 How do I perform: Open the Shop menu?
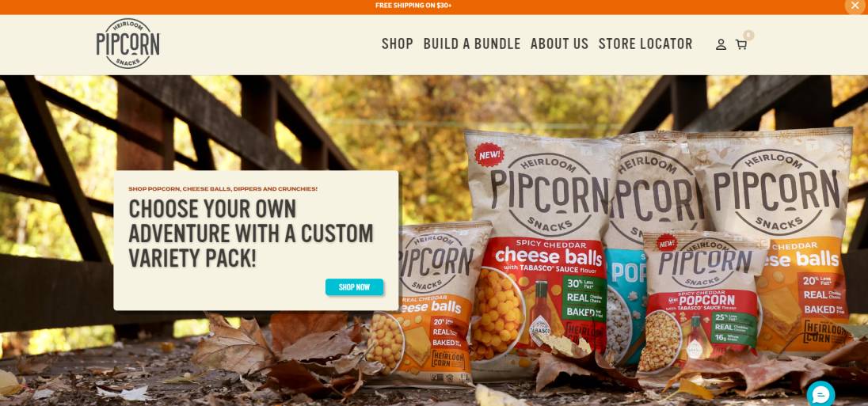coord(398,44)
